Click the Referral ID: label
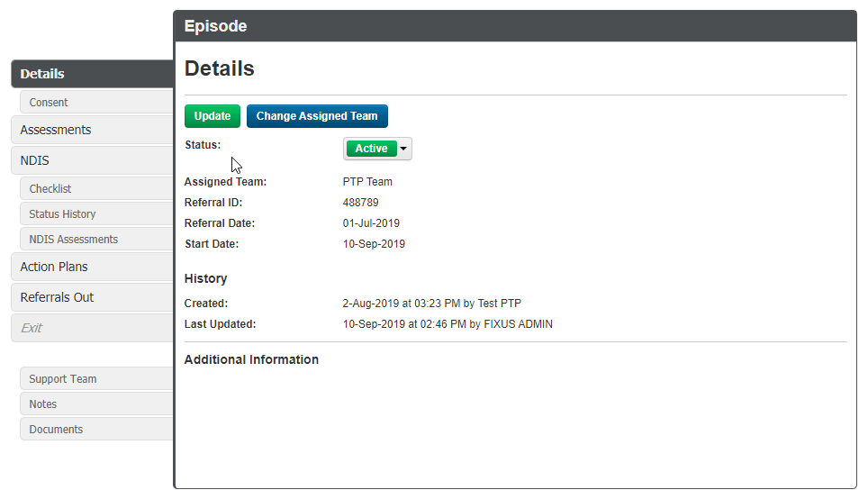The width and height of the screenshot is (868, 499). click(x=213, y=202)
